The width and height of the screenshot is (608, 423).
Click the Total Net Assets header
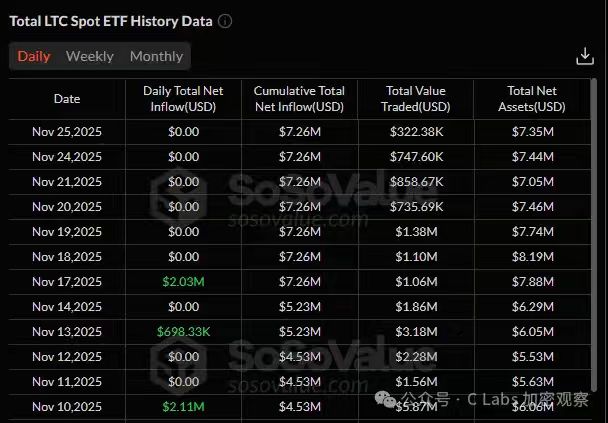coord(535,99)
